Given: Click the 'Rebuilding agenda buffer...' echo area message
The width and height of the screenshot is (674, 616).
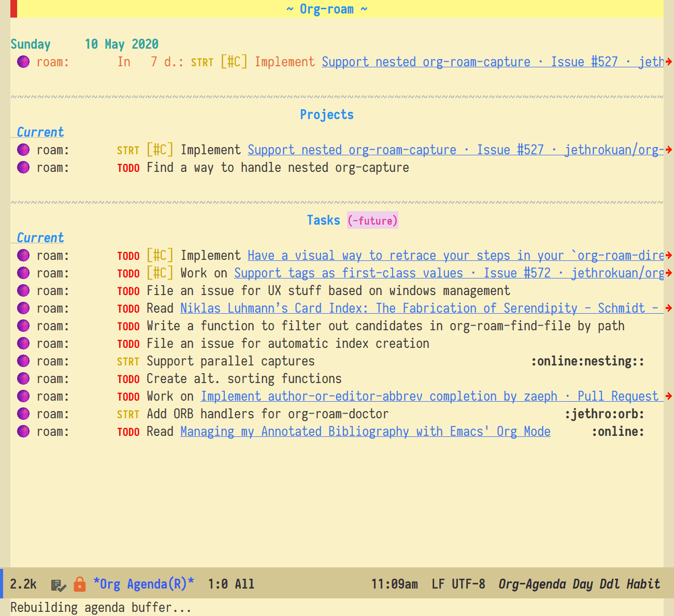Looking at the screenshot, I should coord(101,607).
